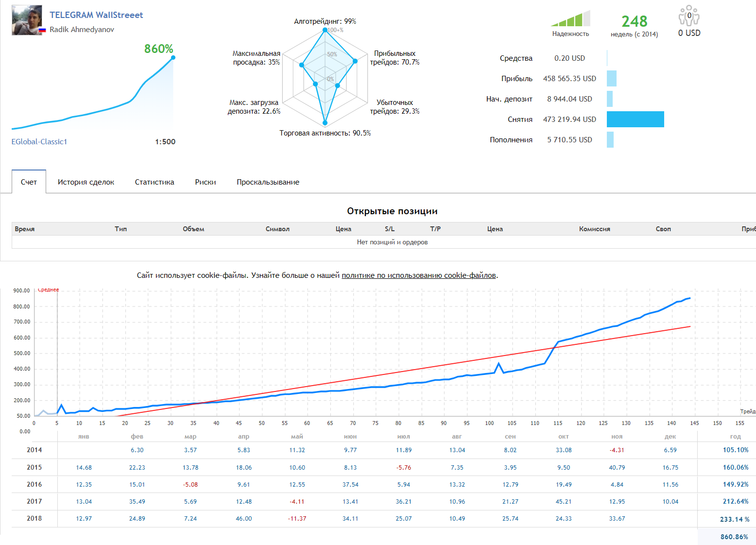Switch to the Счет tab
Viewport: 756px width, 545px height.
29,182
